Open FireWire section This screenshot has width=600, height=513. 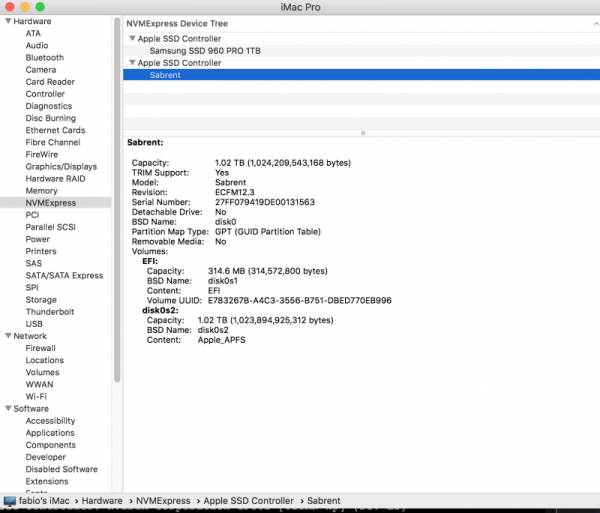click(42, 155)
